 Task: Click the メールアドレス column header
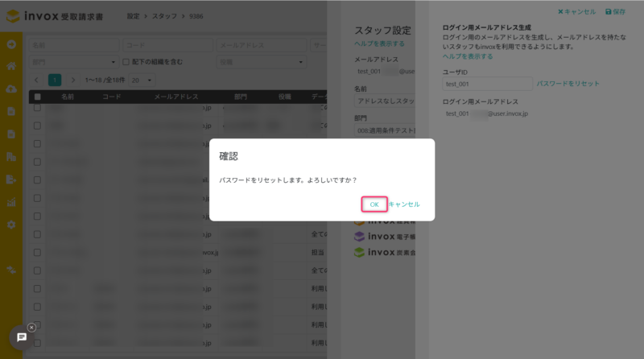point(176,97)
